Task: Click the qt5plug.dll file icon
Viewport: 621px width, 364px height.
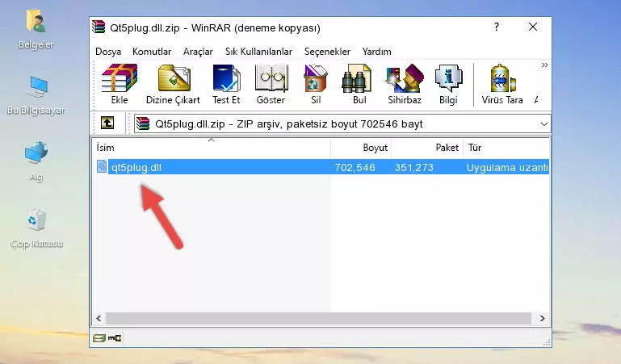Action: 102,166
